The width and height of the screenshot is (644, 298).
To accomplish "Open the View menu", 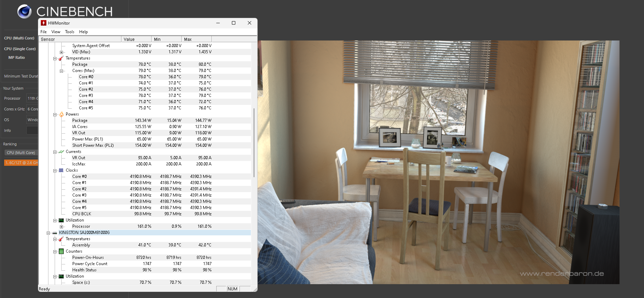I will pos(56,32).
